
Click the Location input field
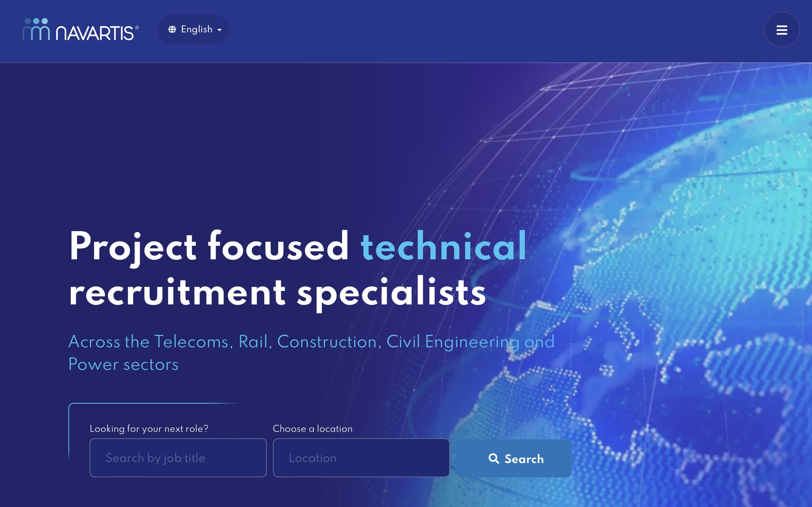pos(361,458)
